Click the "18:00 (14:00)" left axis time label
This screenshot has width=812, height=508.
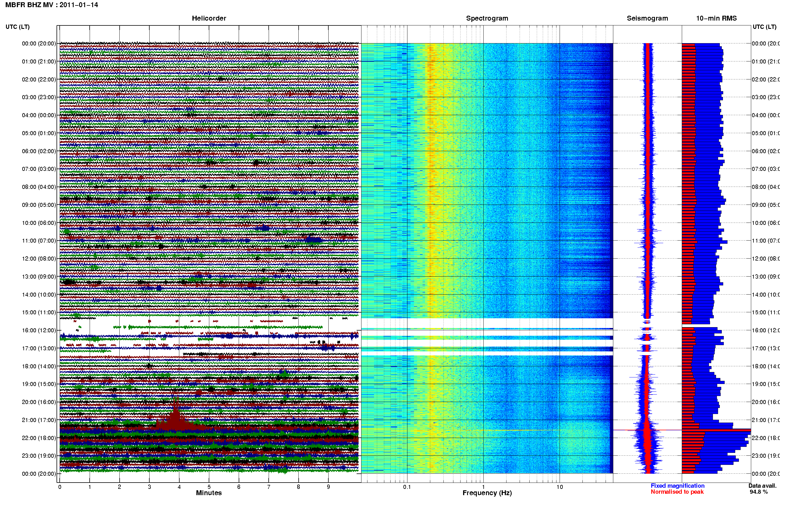point(39,366)
